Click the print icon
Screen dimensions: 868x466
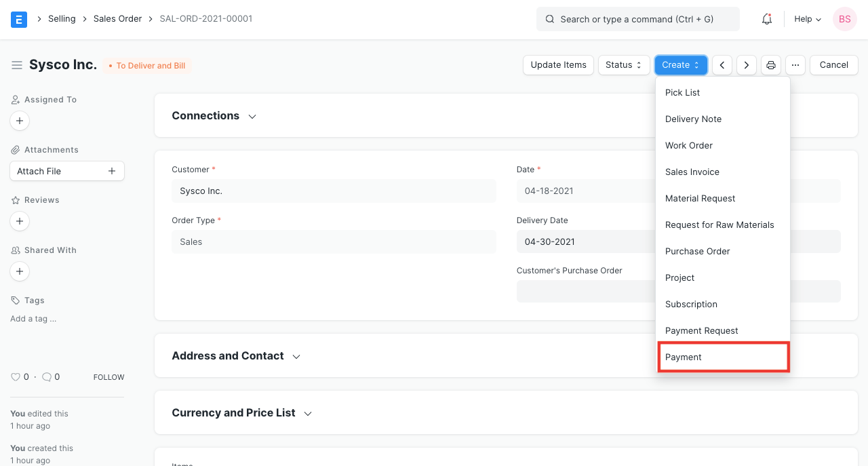pos(771,64)
